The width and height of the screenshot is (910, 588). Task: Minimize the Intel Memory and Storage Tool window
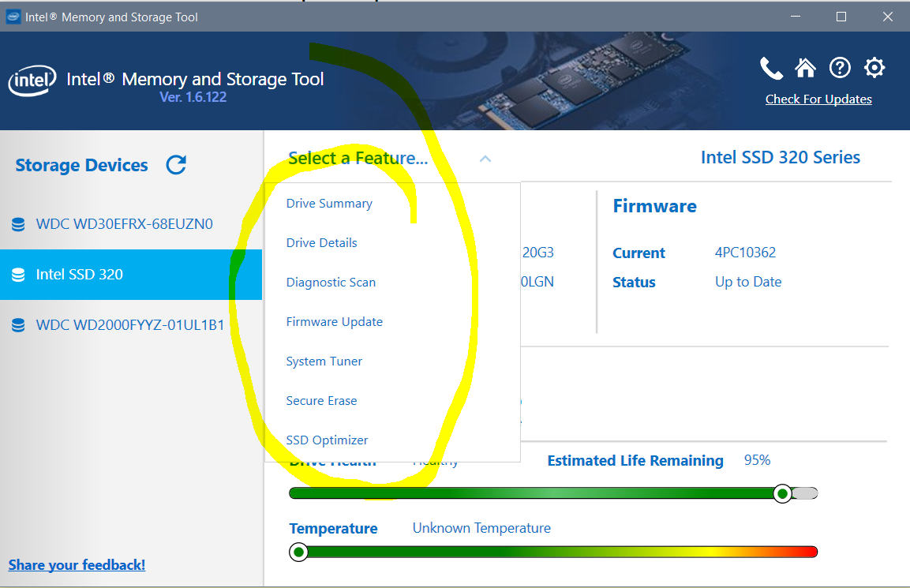click(x=796, y=17)
